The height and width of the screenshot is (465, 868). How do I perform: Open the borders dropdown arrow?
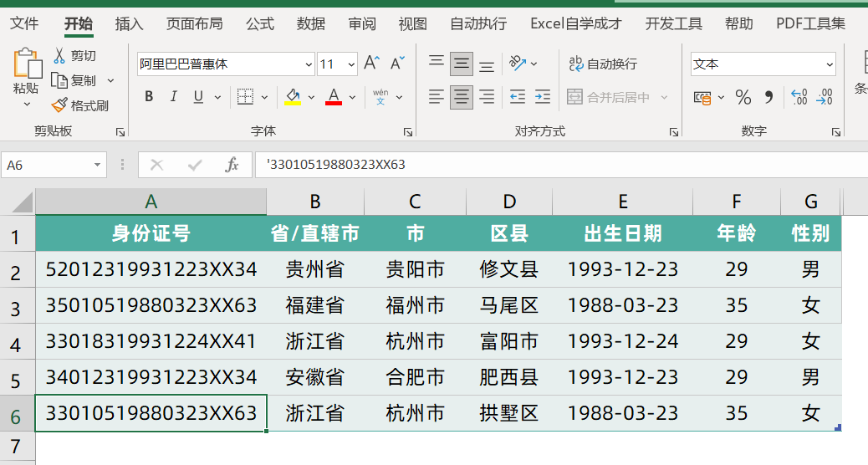(264, 97)
